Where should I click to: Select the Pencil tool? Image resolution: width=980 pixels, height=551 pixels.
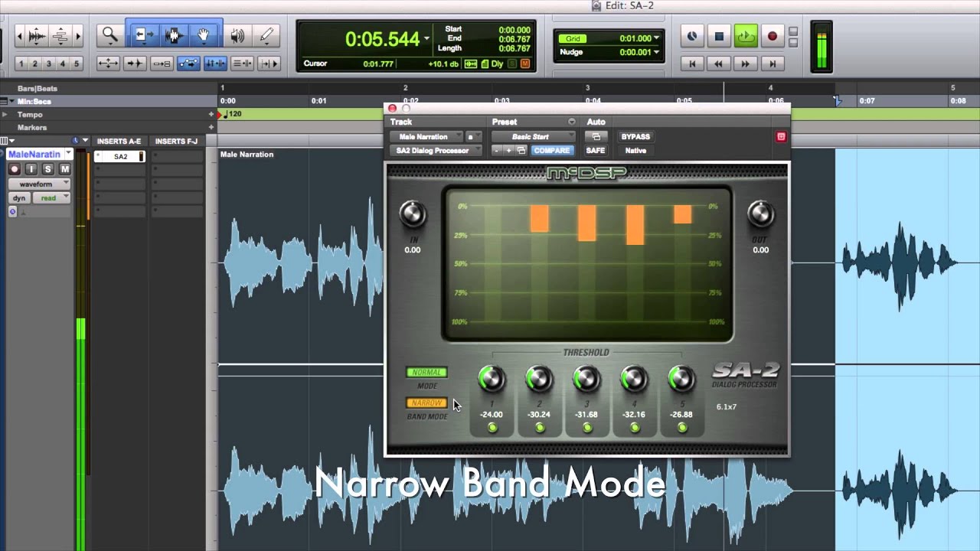[266, 35]
